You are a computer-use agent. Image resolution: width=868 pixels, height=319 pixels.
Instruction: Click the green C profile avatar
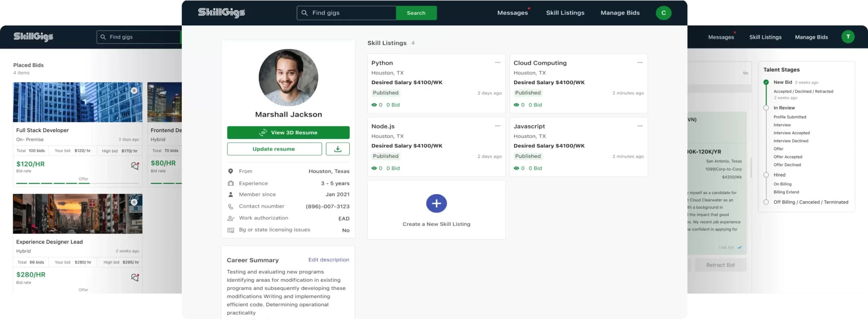[x=663, y=13]
